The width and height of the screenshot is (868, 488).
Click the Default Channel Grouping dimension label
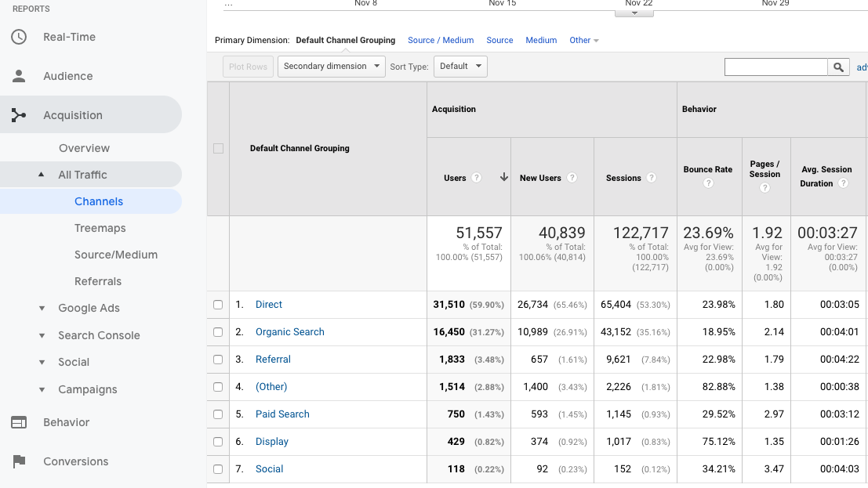[x=346, y=41]
